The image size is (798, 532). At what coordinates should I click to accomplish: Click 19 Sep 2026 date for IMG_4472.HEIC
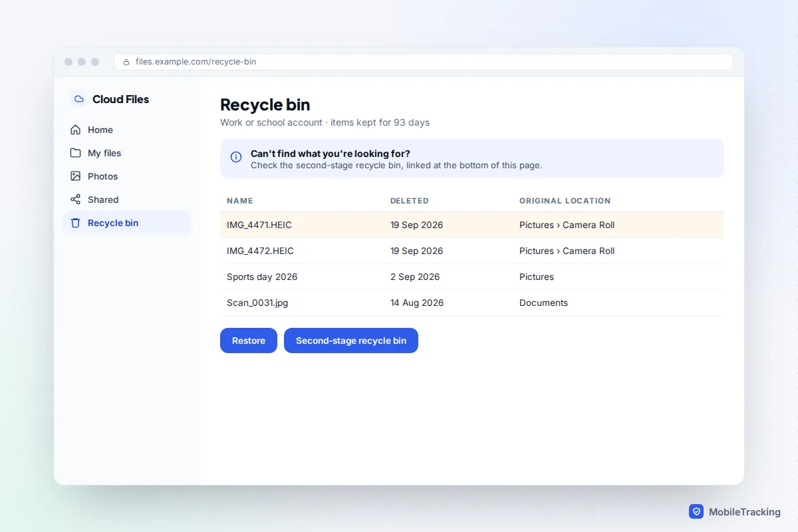click(417, 251)
